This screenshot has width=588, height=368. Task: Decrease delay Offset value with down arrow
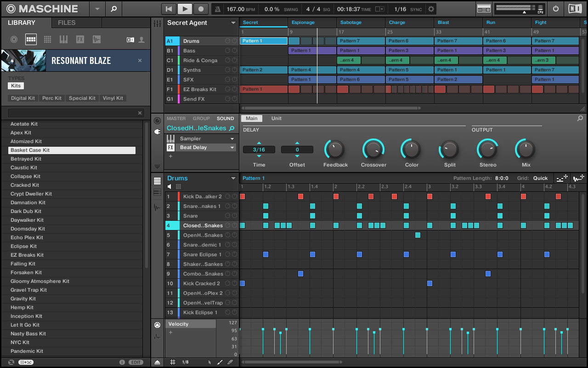pos(297,156)
